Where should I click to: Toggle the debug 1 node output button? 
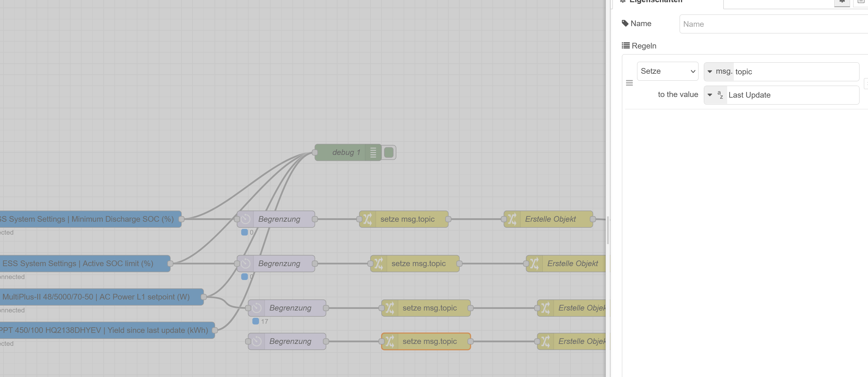click(x=389, y=153)
